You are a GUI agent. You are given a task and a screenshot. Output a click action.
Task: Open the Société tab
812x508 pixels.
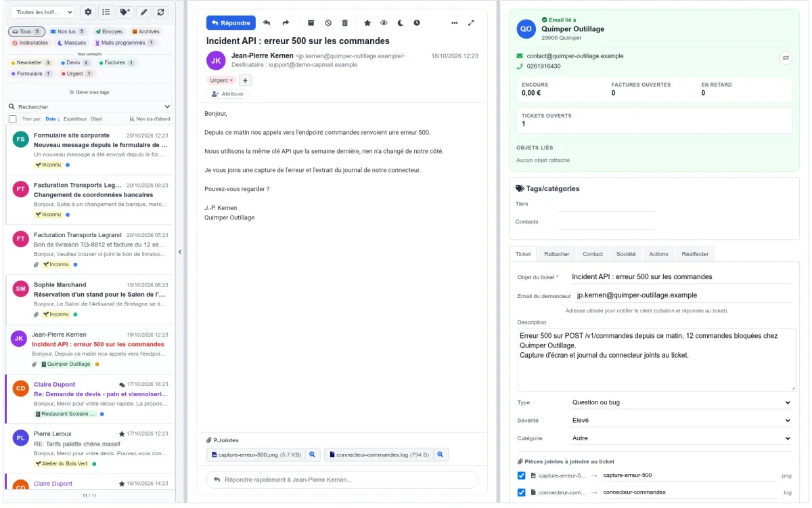coord(626,254)
